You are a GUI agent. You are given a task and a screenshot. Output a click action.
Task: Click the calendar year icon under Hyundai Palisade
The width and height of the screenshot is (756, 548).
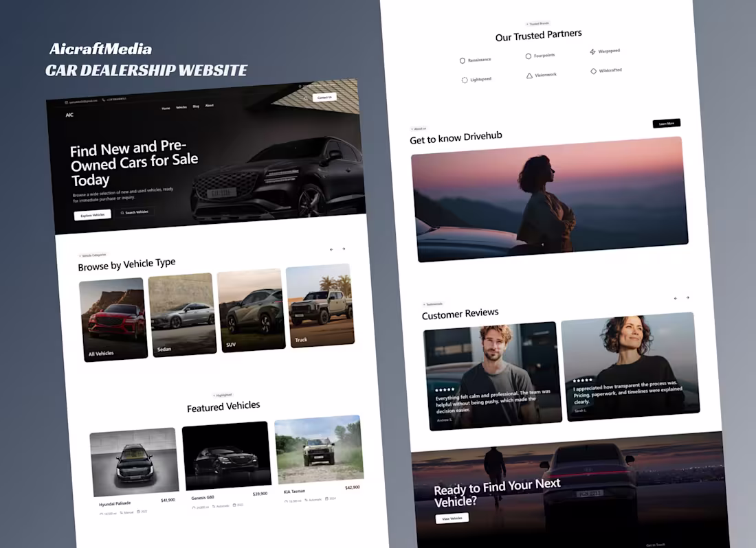(138, 512)
